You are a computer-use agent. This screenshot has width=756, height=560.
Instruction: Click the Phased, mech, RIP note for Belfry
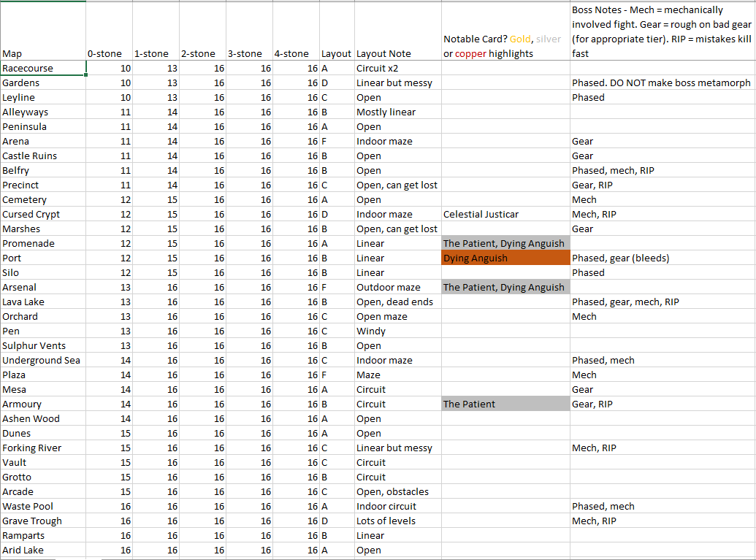coord(663,171)
